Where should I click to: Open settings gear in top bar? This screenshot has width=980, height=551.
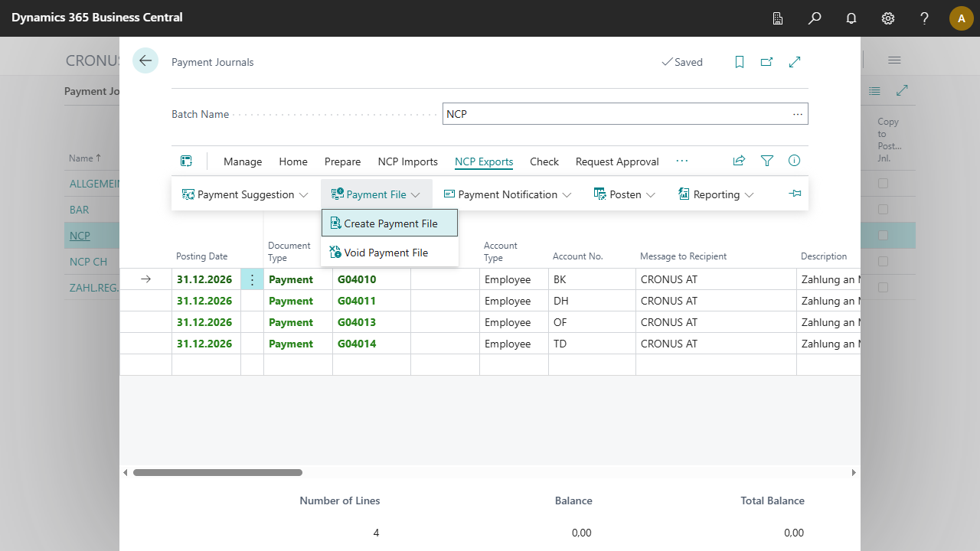[x=888, y=18]
